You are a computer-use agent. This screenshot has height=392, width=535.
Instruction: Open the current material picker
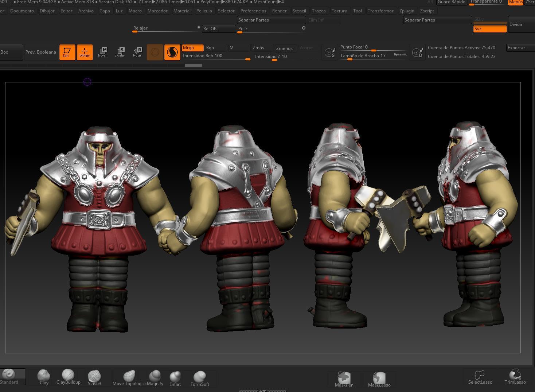coord(172,52)
